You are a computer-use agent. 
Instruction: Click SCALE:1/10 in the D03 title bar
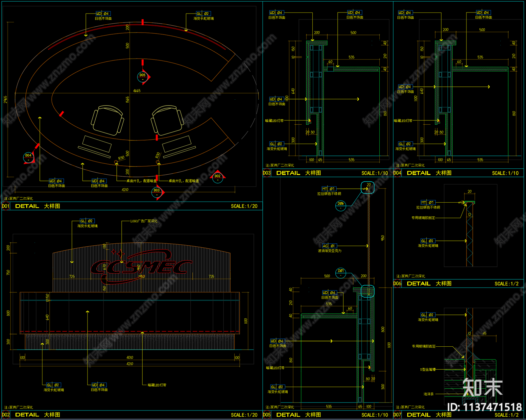[375, 173]
